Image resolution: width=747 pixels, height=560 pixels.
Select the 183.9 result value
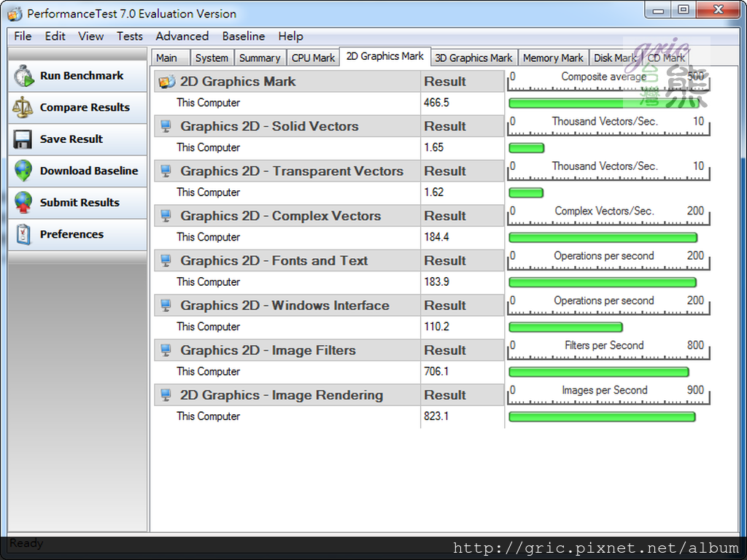[x=436, y=282]
